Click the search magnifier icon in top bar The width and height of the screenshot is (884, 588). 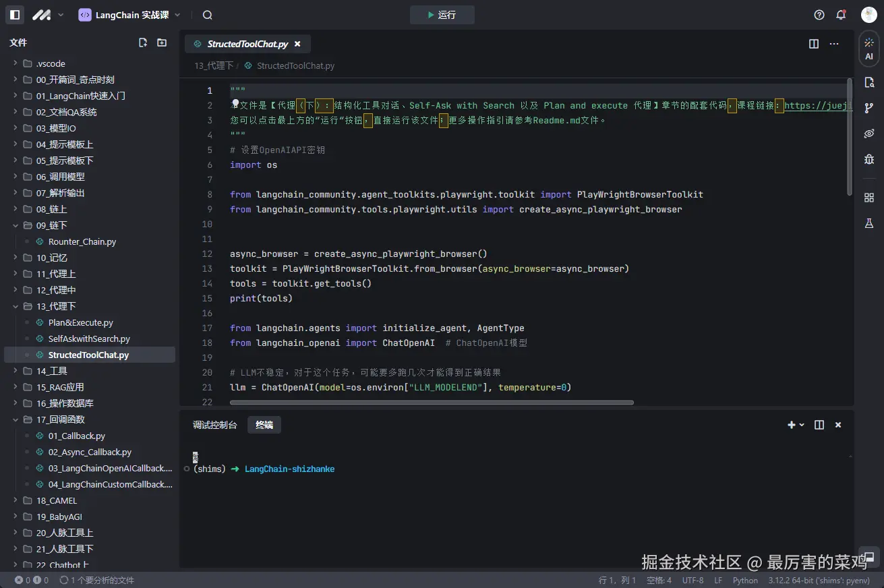[x=208, y=15]
